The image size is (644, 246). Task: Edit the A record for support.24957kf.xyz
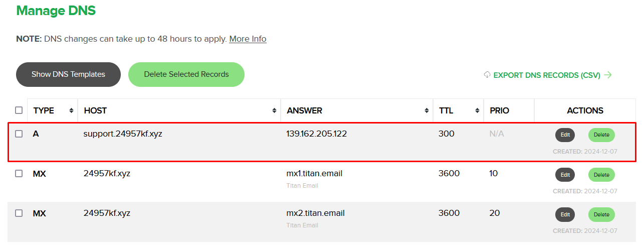(565, 135)
